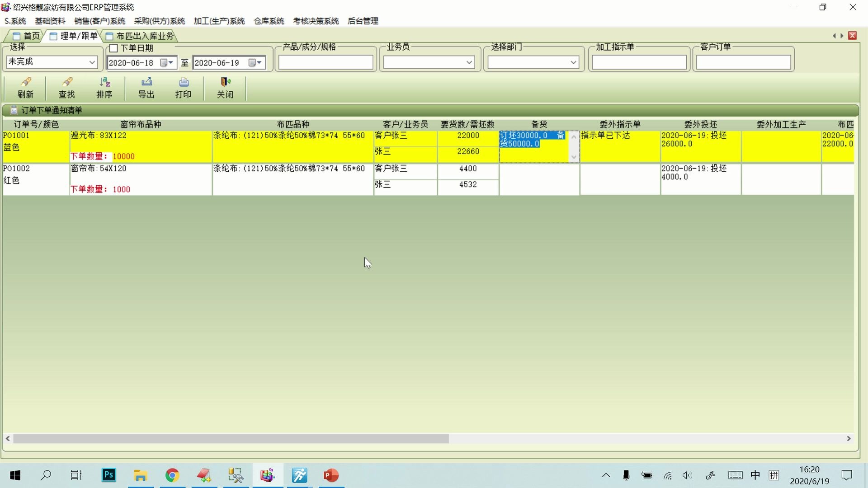This screenshot has width=868, height=488.
Task: Open the 业务员 dropdown
Action: pos(469,62)
